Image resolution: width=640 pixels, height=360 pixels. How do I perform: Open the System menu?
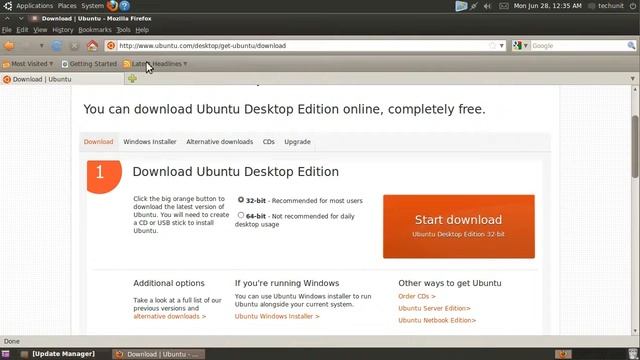[x=92, y=6]
